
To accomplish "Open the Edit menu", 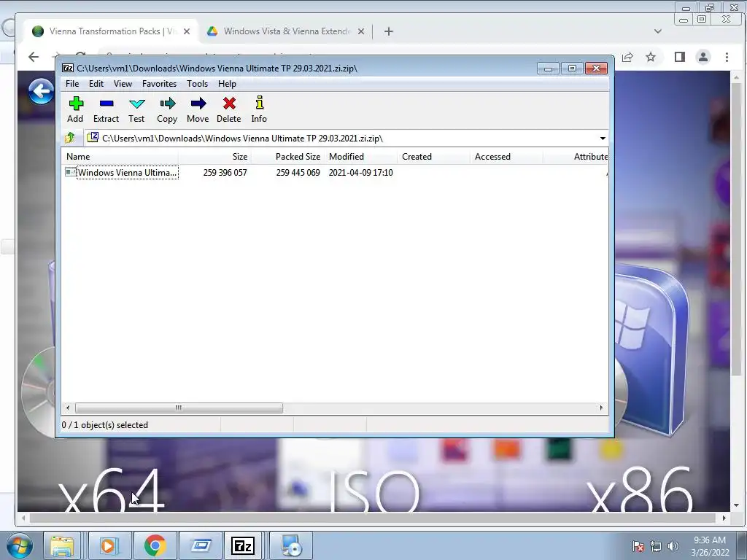I will (x=96, y=84).
